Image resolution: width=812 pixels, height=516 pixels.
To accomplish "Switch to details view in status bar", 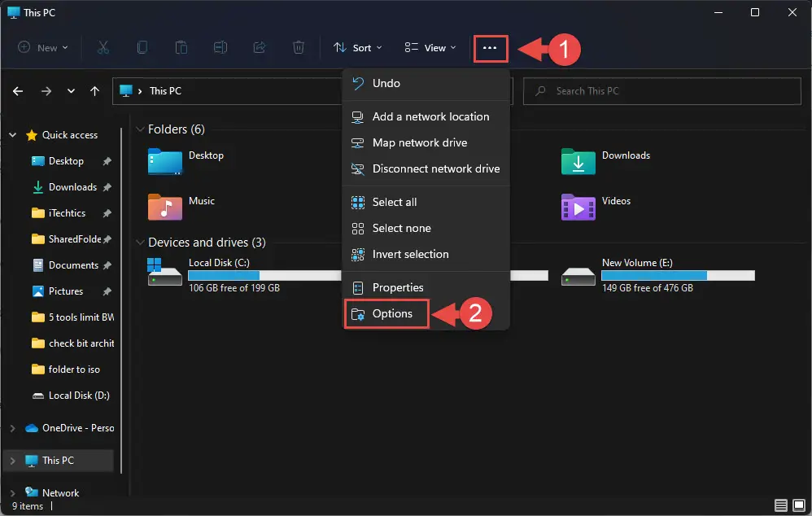I will 781,505.
